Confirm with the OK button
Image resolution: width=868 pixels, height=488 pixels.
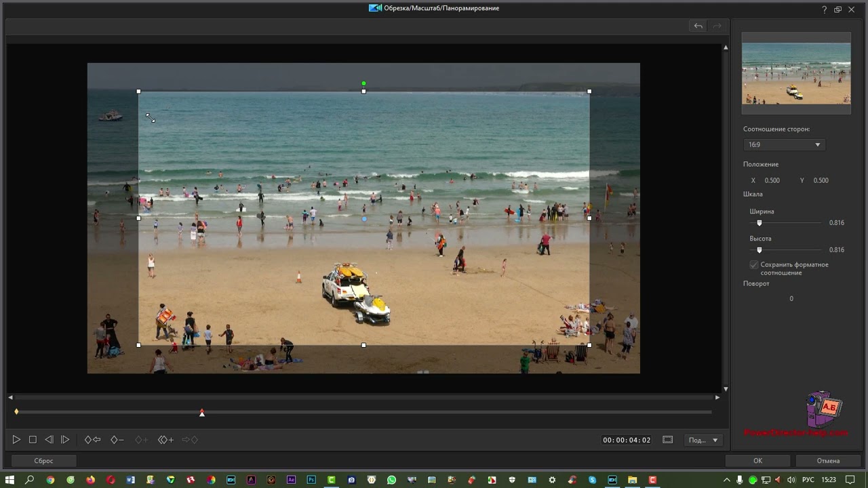coord(758,460)
